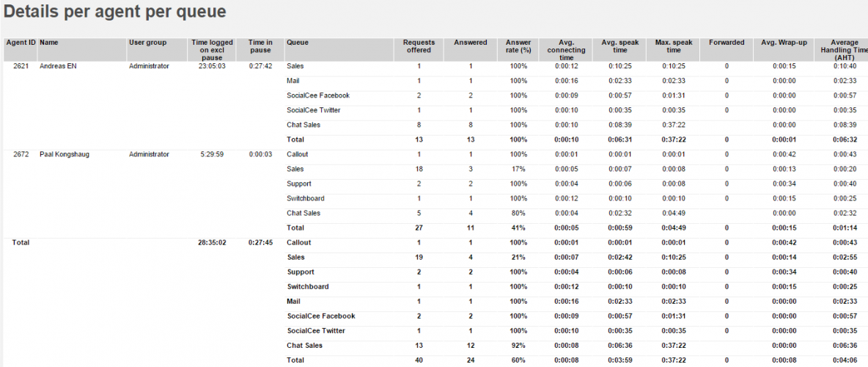Open answered count for Andreas's SocialCee Twitter queue
Image resolution: width=868 pixels, height=367 pixels.
point(470,110)
